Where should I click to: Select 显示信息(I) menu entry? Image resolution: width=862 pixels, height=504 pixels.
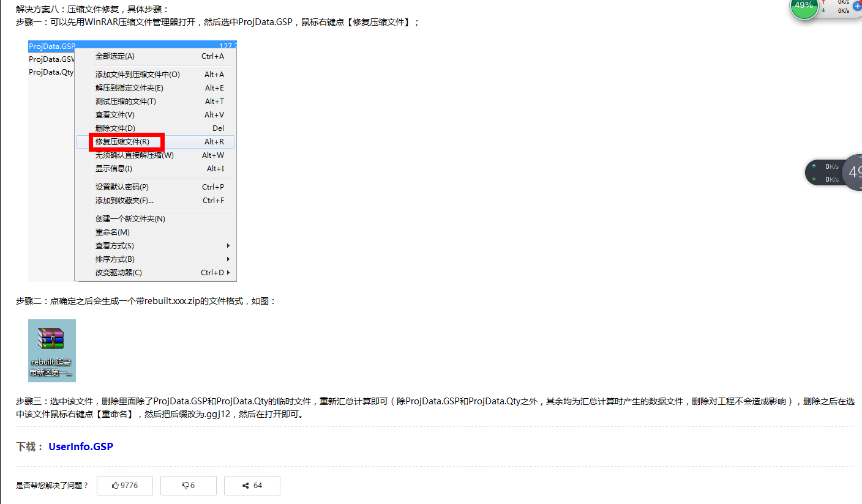click(x=156, y=169)
